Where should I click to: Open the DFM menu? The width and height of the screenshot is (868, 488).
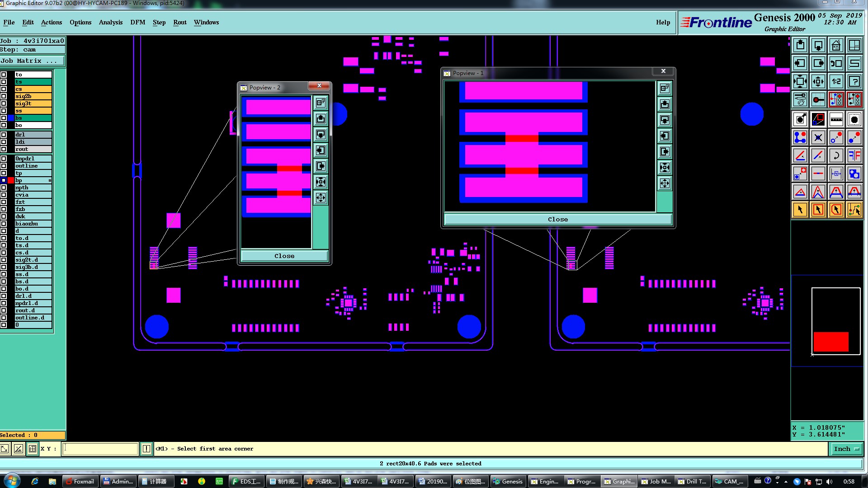[137, 22]
